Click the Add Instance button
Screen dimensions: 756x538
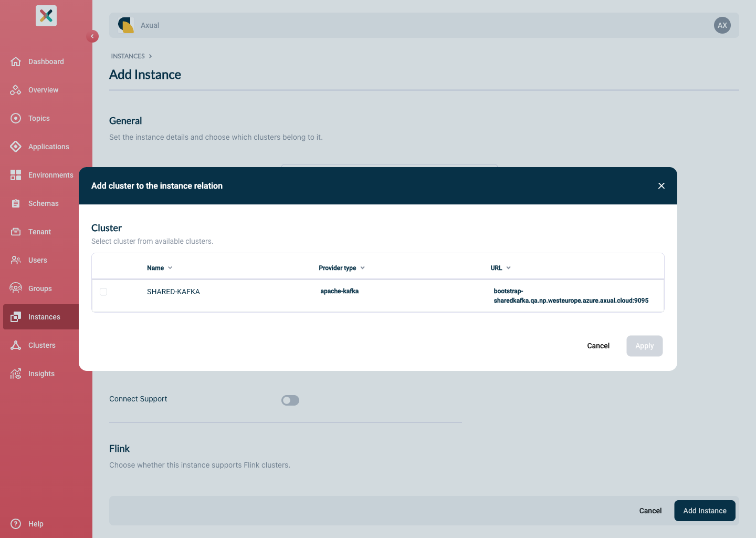coord(705,511)
